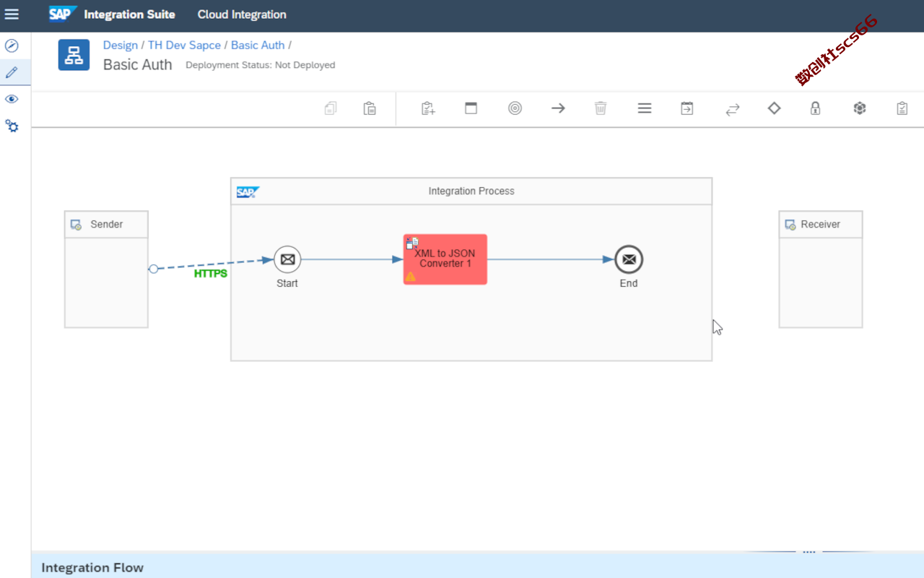Open Basic Auth breadcrumb link
The width and height of the screenshot is (924, 578).
[x=258, y=45]
